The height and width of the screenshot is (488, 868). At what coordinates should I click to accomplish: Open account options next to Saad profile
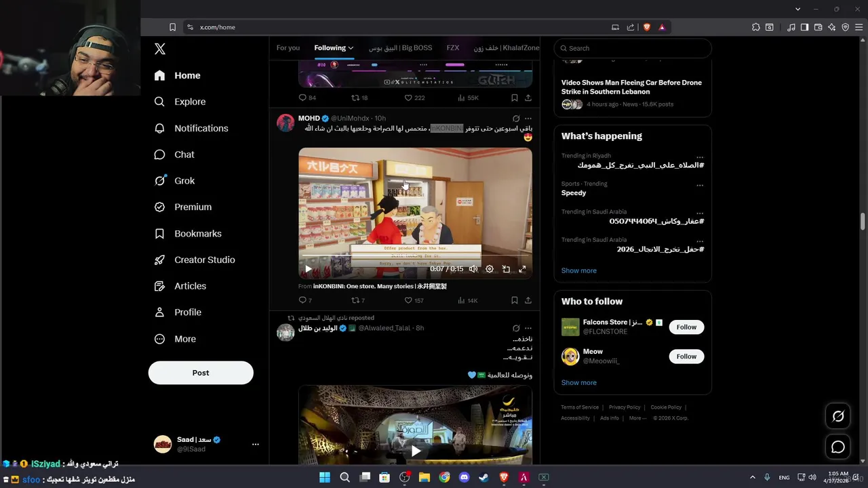(x=256, y=444)
